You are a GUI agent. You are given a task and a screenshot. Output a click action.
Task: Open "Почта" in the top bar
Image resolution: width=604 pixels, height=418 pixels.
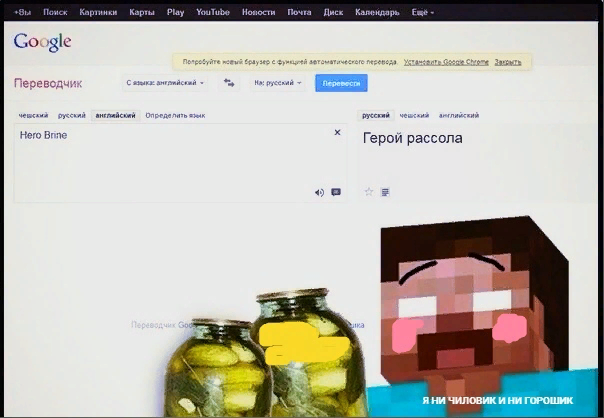click(x=299, y=12)
